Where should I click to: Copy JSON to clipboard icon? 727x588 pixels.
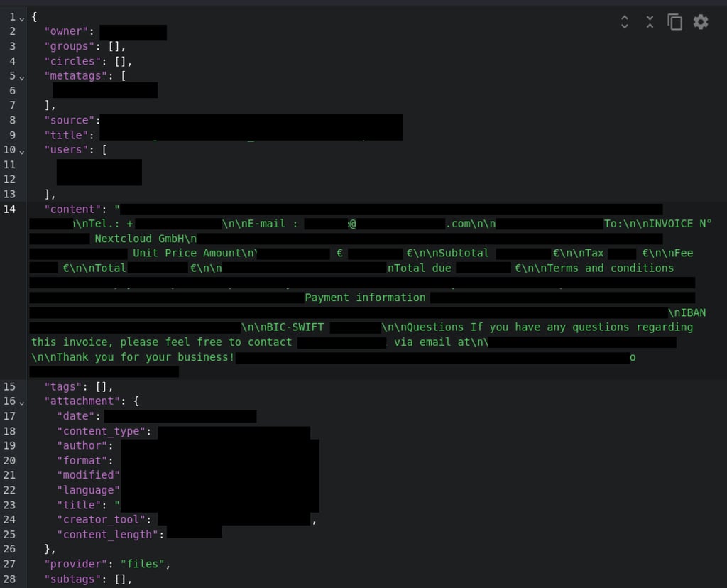(674, 22)
